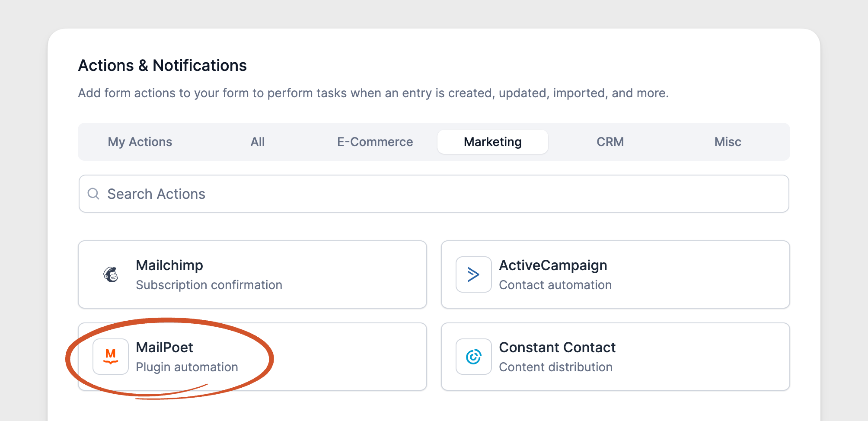
Task: Click the ActiveCampaign arrow logo icon
Action: tap(473, 274)
